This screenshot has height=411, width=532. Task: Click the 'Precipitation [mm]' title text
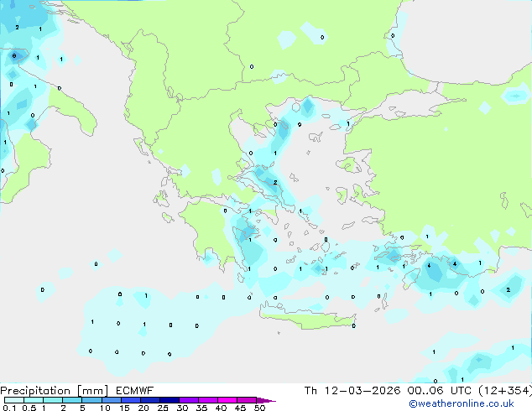point(55,391)
